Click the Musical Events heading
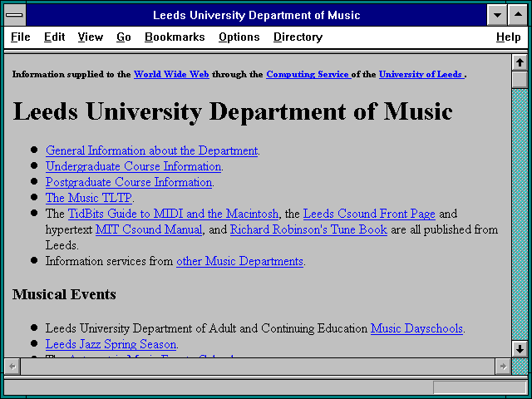The width and height of the screenshot is (532, 399). click(x=64, y=294)
